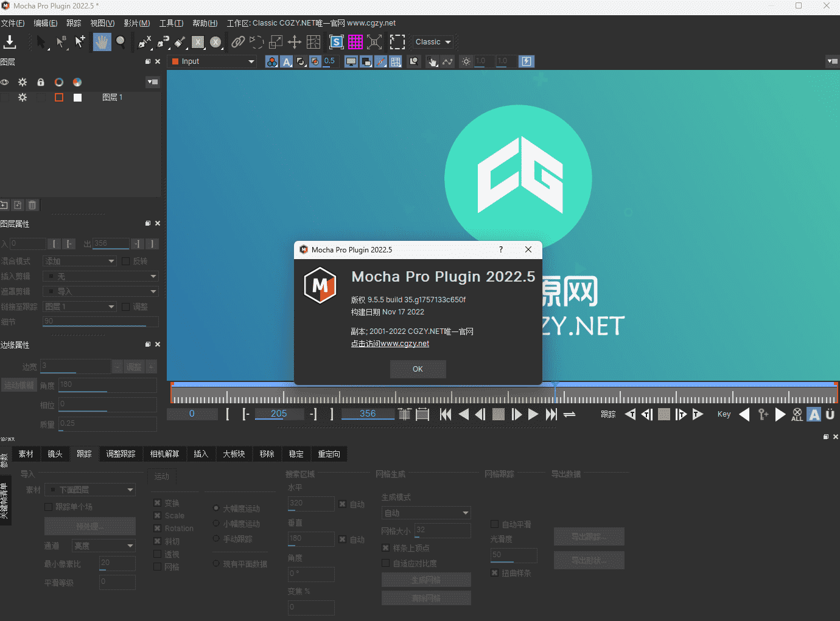Click the magenta grid overlay icon

tap(356, 42)
